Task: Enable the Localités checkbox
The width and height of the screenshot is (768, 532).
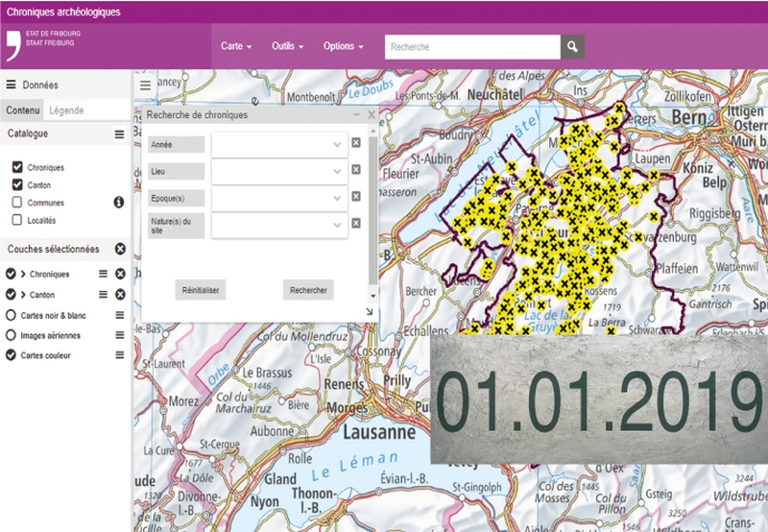Action: click(17, 220)
